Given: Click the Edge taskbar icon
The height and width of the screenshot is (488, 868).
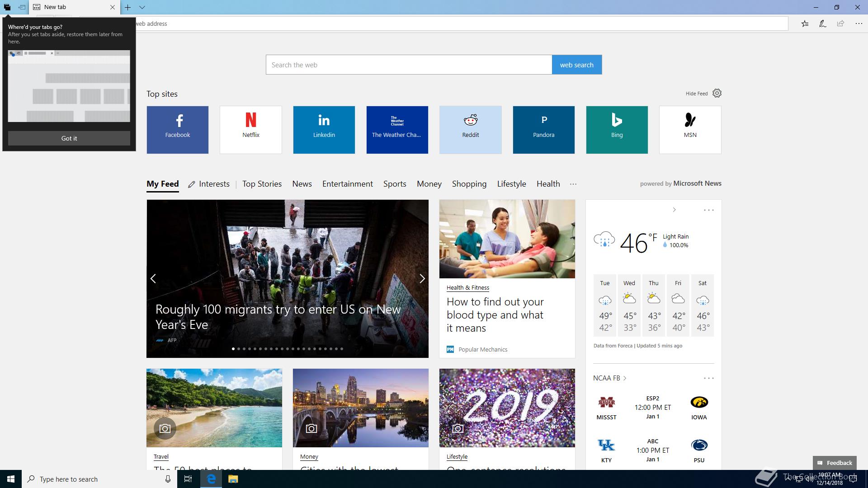Looking at the screenshot, I should click(x=211, y=479).
